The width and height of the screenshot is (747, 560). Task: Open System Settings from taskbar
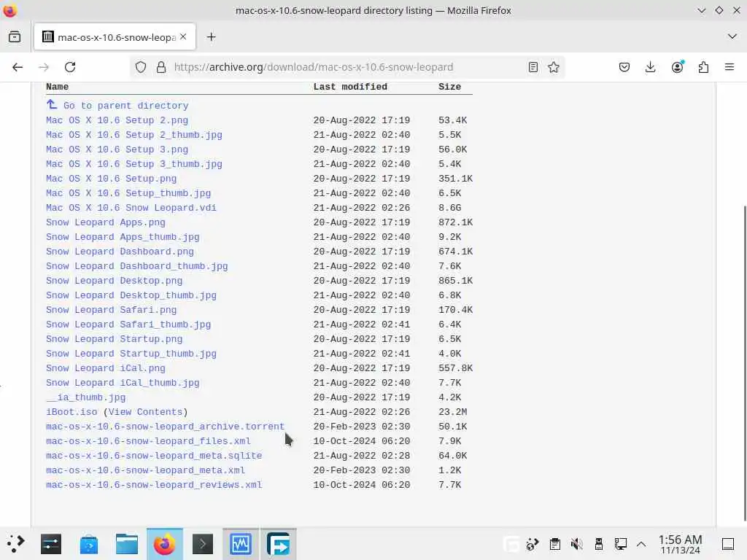pyautogui.click(x=51, y=544)
